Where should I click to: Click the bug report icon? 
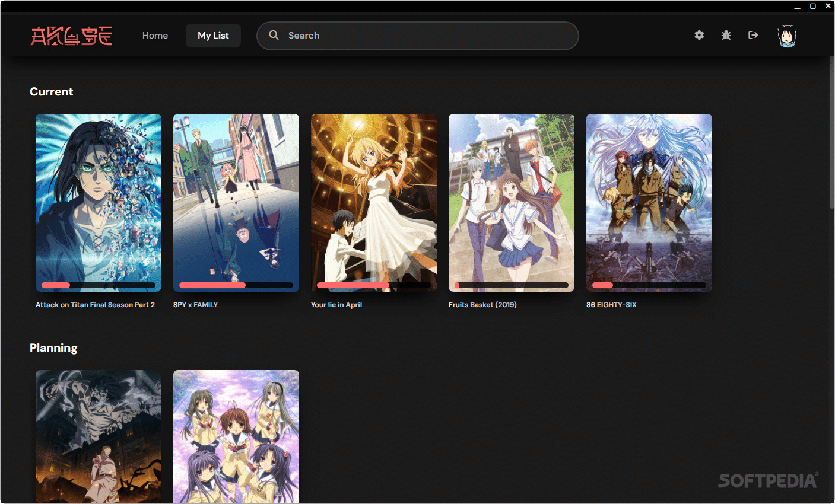(x=726, y=35)
